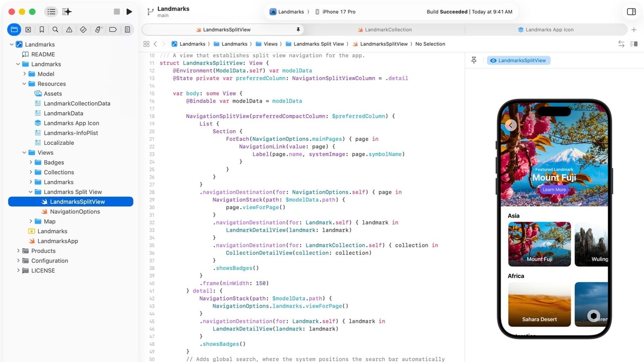644x362 pixels.
Task: Select the LandmarksSplitView editor tab
Action: tap(223, 30)
